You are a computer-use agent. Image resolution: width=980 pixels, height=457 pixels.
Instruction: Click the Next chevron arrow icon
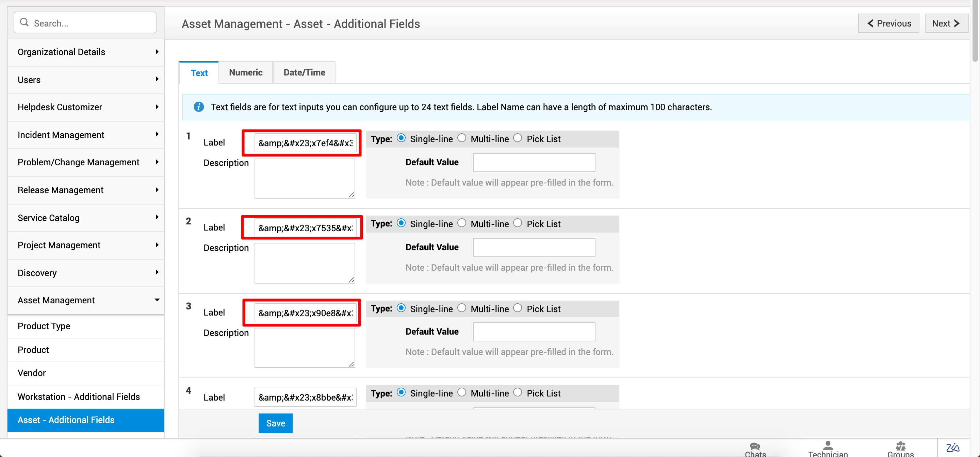[x=957, y=23]
